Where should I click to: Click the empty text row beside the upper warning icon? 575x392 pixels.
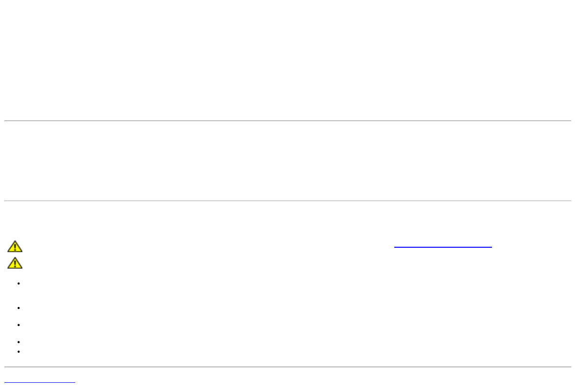pyautogui.click(x=194, y=247)
